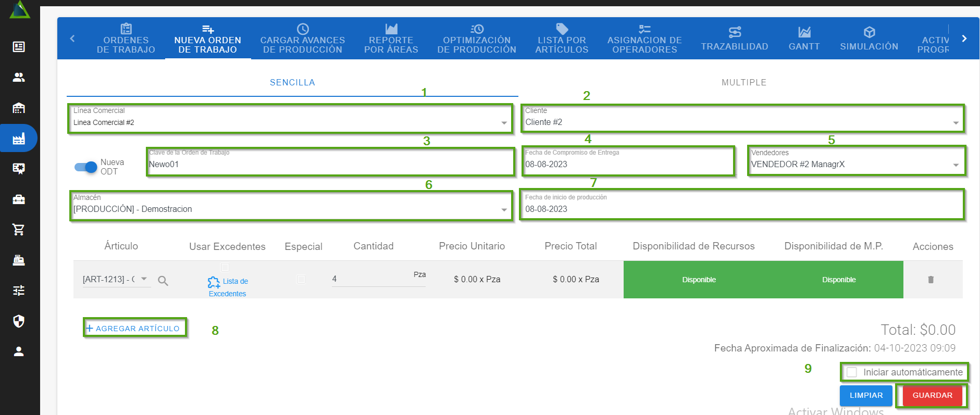Switch to the MULTIPLE tab
Screen dimensions: 980x415
click(743, 82)
